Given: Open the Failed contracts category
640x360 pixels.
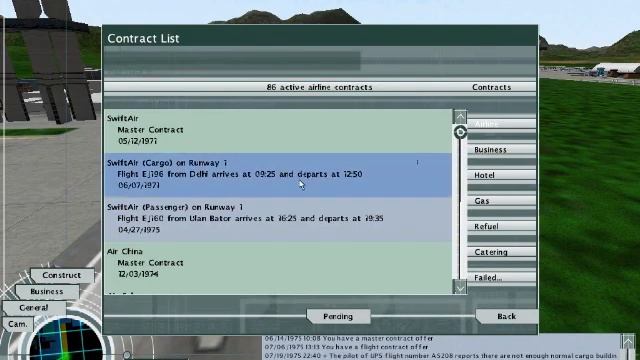Looking at the screenshot, I should click(502, 278).
